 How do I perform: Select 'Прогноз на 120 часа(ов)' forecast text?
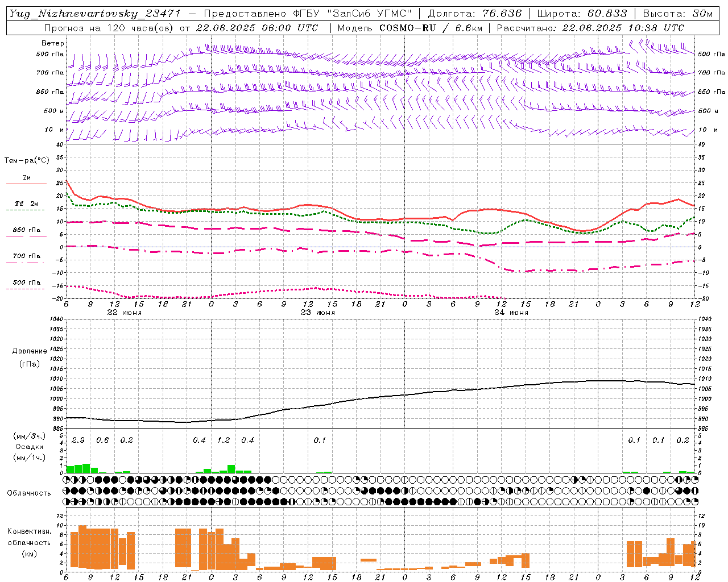tap(109, 28)
